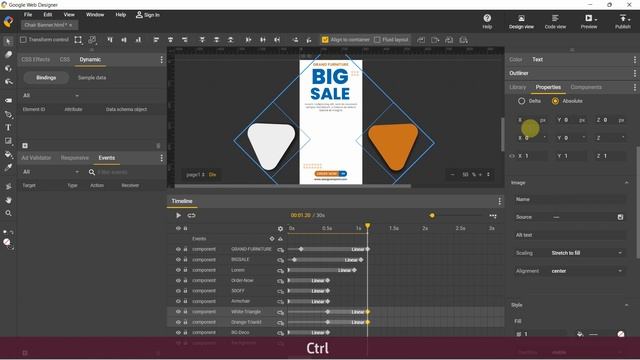The height and width of the screenshot is (360, 640).
Task: Switch to Code view
Action: pyautogui.click(x=555, y=21)
